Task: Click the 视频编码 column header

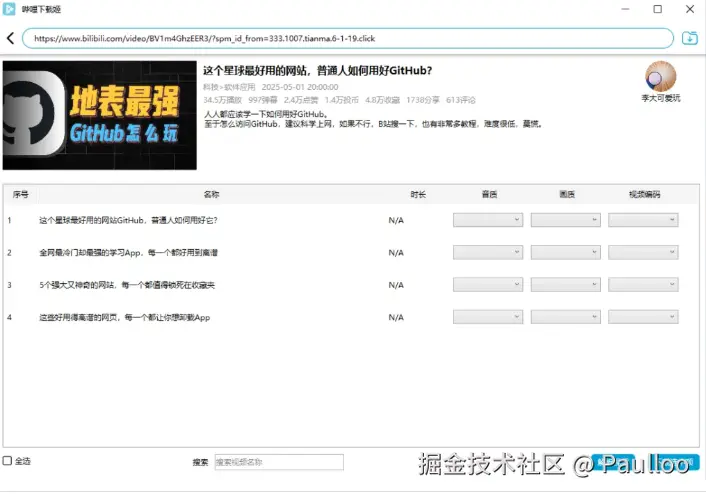Action: [644, 195]
